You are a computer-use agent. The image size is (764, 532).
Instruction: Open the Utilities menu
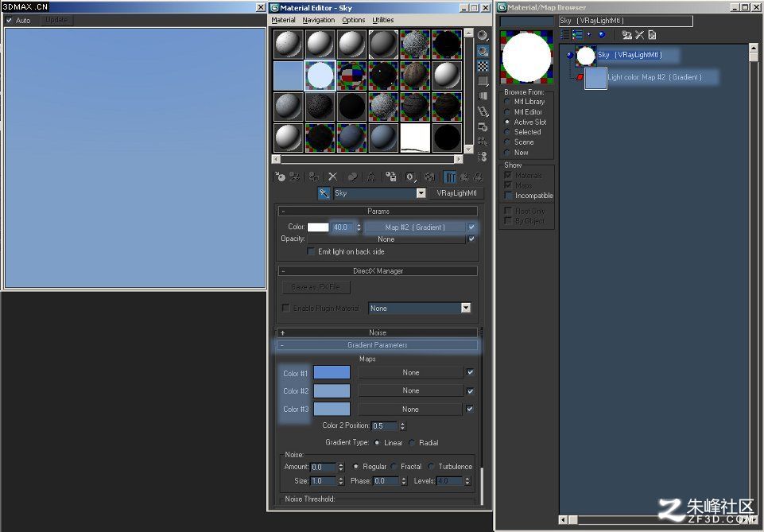(x=383, y=20)
